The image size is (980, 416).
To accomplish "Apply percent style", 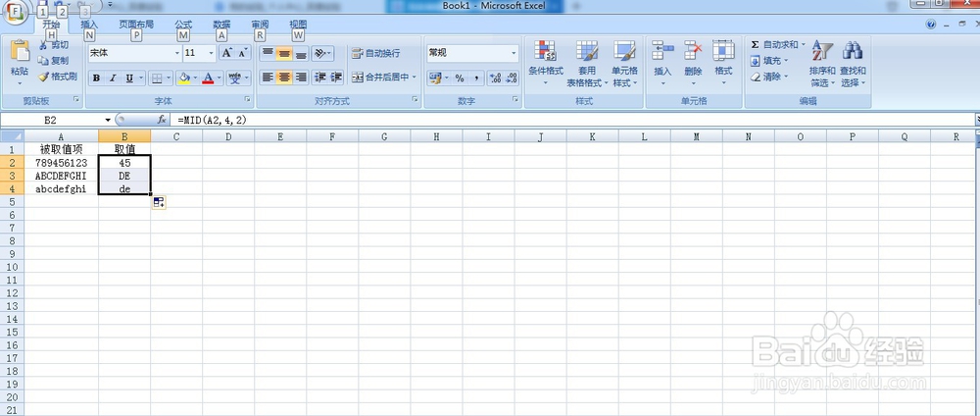I will pyautogui.click(x=460, y=78).
